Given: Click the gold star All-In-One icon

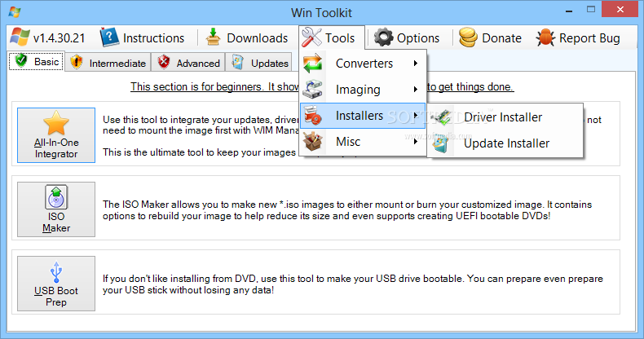Looking at the screenshot, I should pyautogui.click(x=56, y=123).
